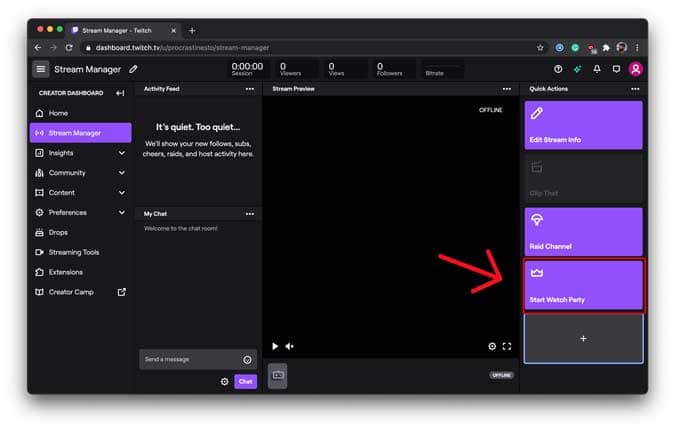
Task: Expand the Insights sidebar section
Action: [x=122, y=153]
